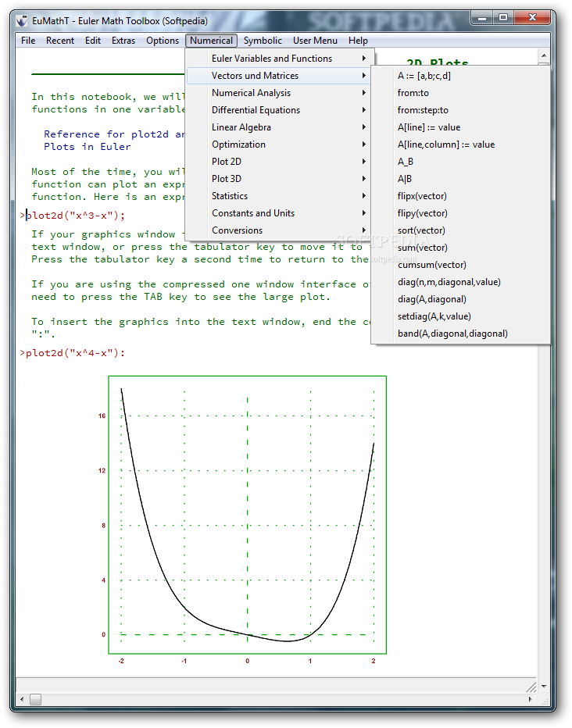Expand Optimization submenu
The width and height of the screenshot is (572, 728).
click(278, 145)
